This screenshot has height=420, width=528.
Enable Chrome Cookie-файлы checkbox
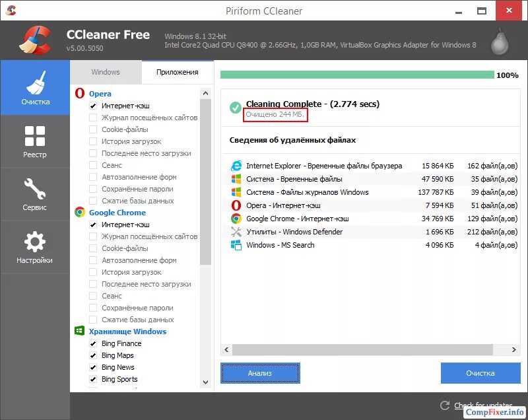[93, 248]
